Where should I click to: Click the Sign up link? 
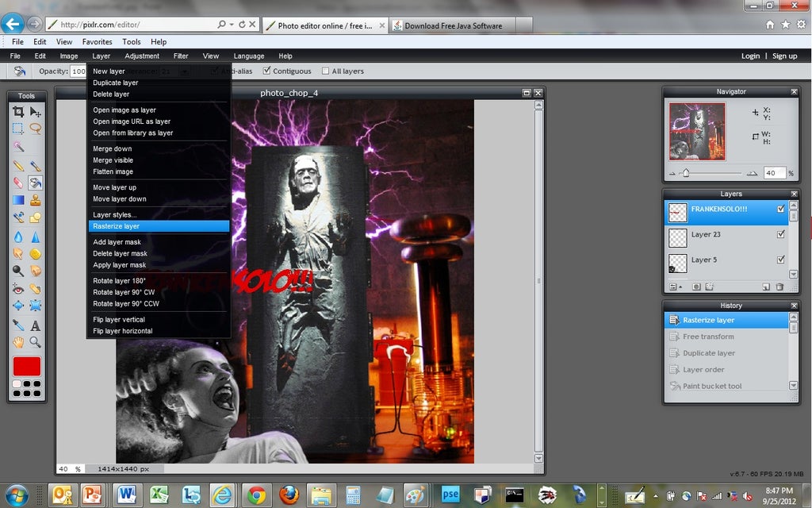click(x=784, y=56)
